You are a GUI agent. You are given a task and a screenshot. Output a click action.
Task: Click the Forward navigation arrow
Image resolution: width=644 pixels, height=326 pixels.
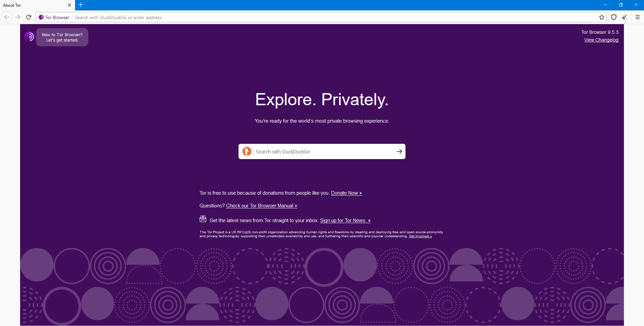pos(17,17)
